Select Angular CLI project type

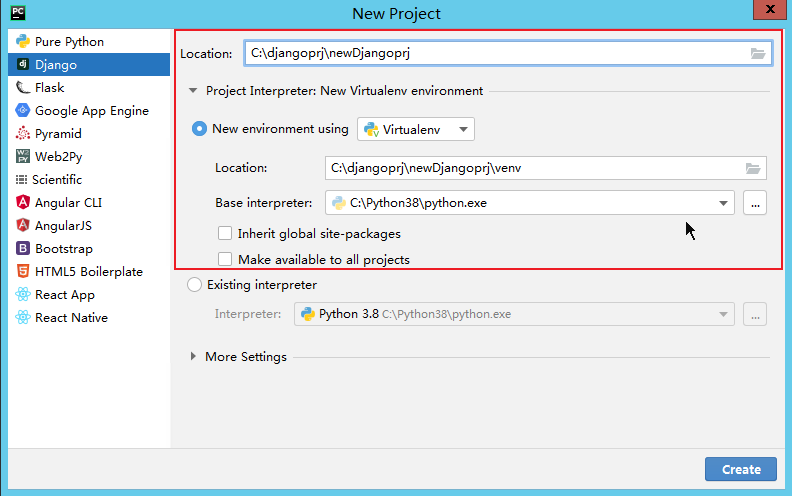(x=89, y=202)
